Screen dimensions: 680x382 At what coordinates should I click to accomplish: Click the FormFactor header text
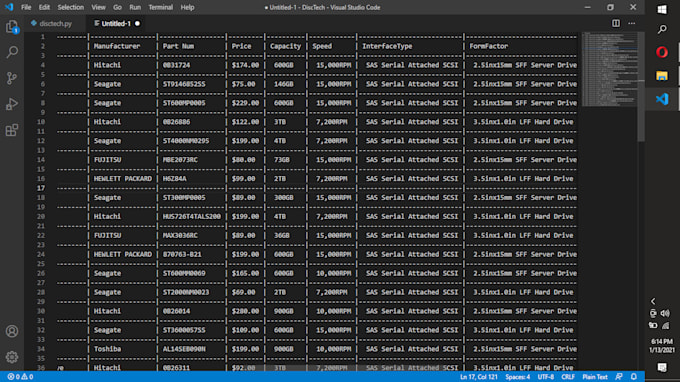488,46
